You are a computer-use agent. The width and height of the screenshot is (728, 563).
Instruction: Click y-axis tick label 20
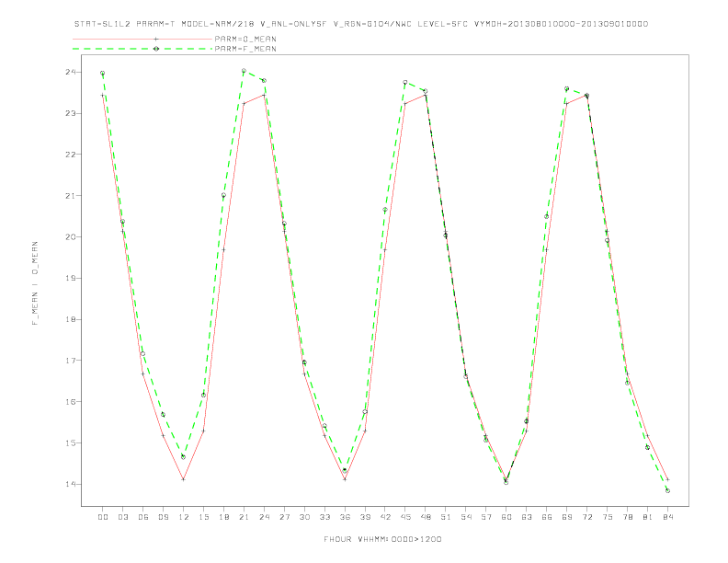pyautogui.click(x=71, y=237)
